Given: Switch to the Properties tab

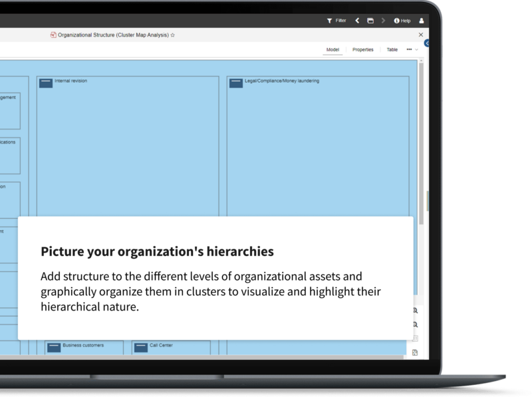Looking at the screenshot, I should [x=362, y=49].
